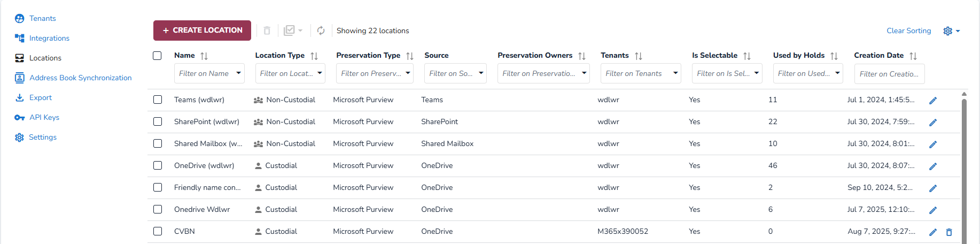The image size is (980, 244).
Task: Delete the CVBN location row
Action: pos(949,232)
